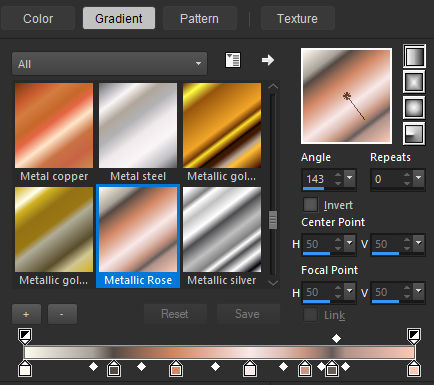Click the gradient editor color bar
434x385 pixels.
(x=219, y=352)
